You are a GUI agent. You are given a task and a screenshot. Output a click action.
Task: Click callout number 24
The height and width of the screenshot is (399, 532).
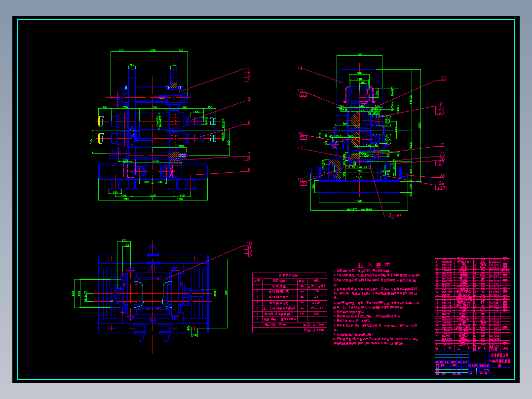(442, 145)
